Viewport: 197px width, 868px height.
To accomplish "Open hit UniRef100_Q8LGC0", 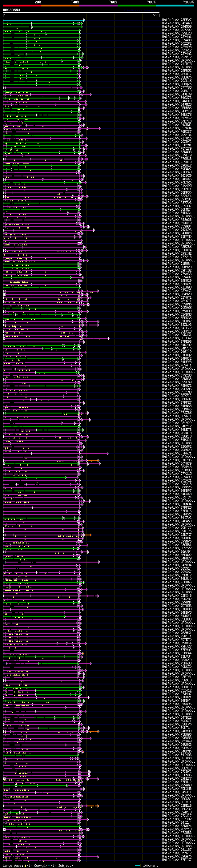I will (176, 78).
